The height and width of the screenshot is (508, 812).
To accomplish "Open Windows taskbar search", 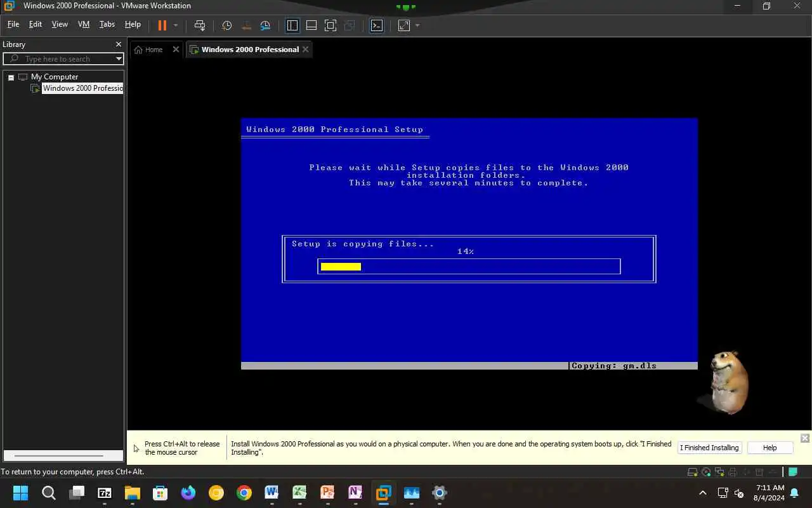I will point(48,493).
